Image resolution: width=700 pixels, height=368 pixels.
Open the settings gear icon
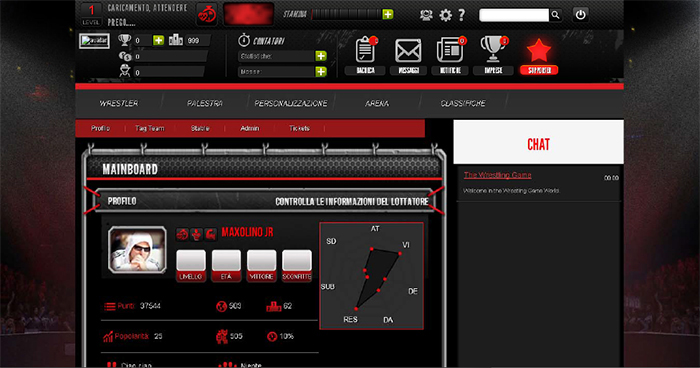point(446,15)
